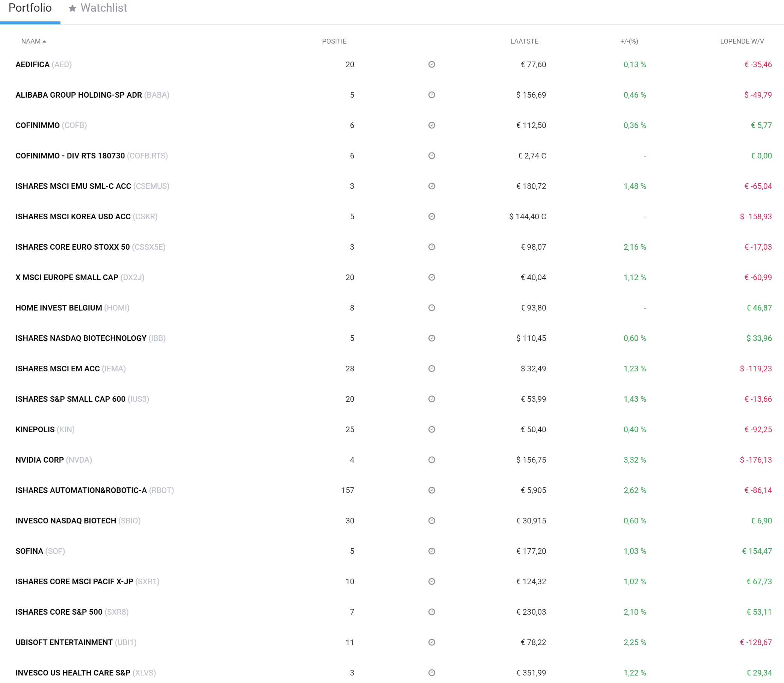Click the clock icon in MSCI KOREA row
The height and width of the screenshot is (683, 784).
431,217
